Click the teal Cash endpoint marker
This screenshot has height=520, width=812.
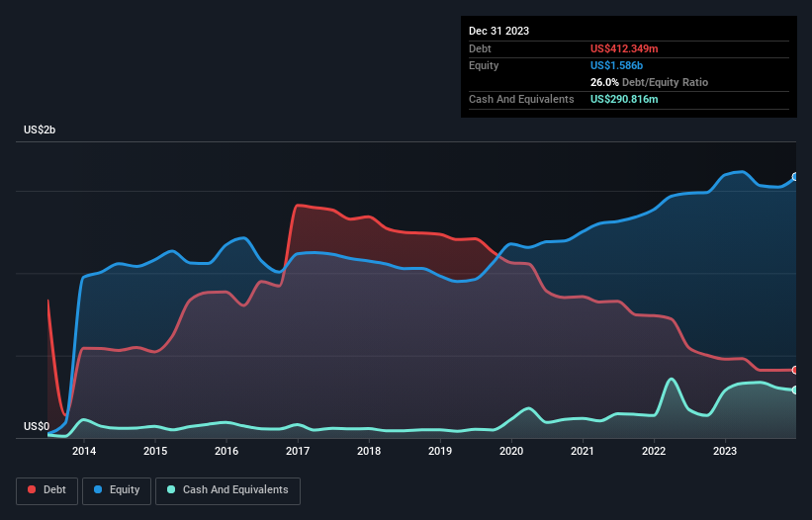click(x=795, y=390)
